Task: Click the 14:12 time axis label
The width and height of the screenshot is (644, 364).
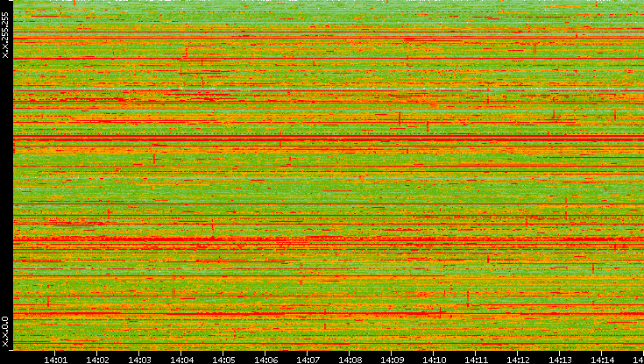Action: pos(518,360)
